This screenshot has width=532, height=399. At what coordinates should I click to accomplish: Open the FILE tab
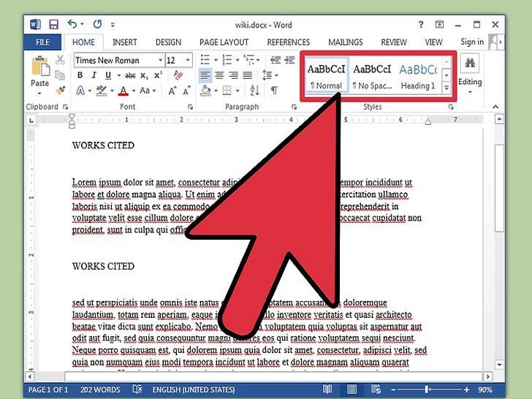click(x=42, y=42)
